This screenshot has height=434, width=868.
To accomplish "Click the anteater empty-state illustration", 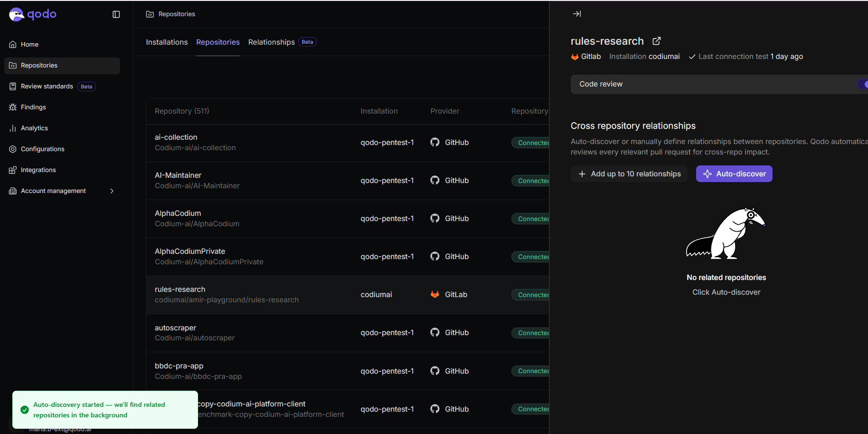I will tap(726, 233).
